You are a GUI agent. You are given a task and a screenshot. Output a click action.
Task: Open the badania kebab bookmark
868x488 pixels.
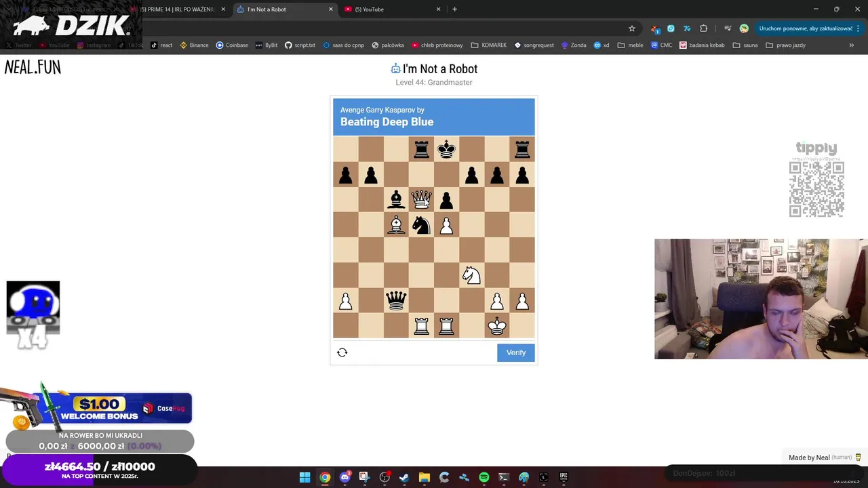point(702,45)
